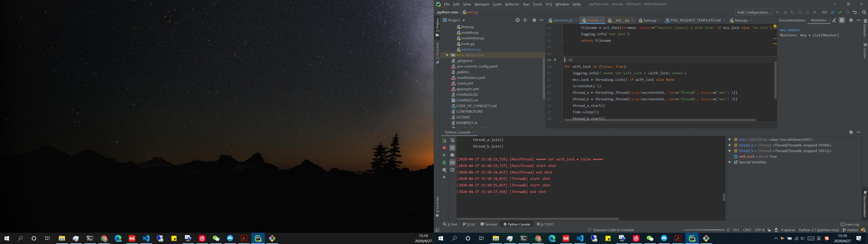This screenshot has width=868, height=244.
Task: Toggle Show Variables glasses icon
Action: click(x=452, y=163)
